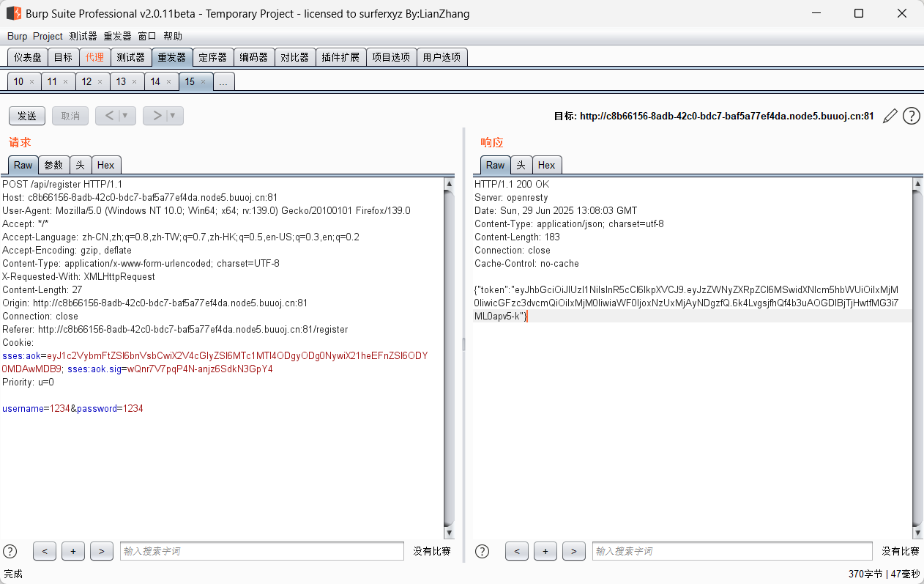
Task: Open the 帮助 menu
Action: tap(173, 36)
